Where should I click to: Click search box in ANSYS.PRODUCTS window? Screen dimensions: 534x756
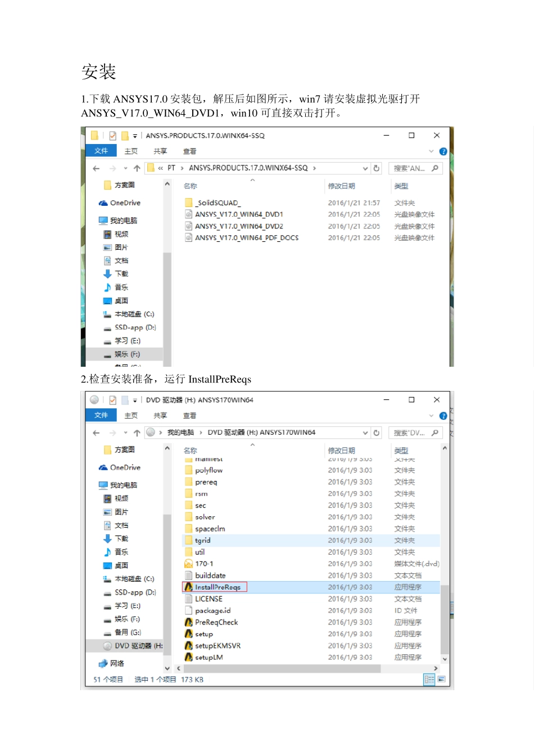click(x=415, y=168)
